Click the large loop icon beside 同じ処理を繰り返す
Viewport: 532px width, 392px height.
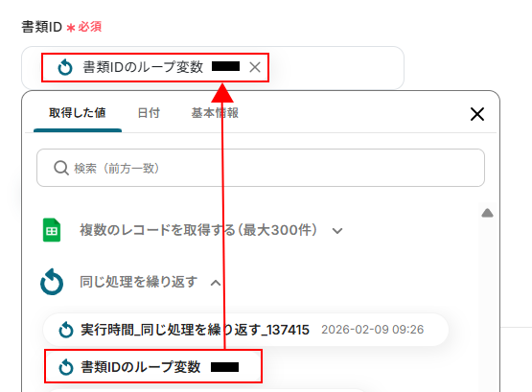[52, 282]
